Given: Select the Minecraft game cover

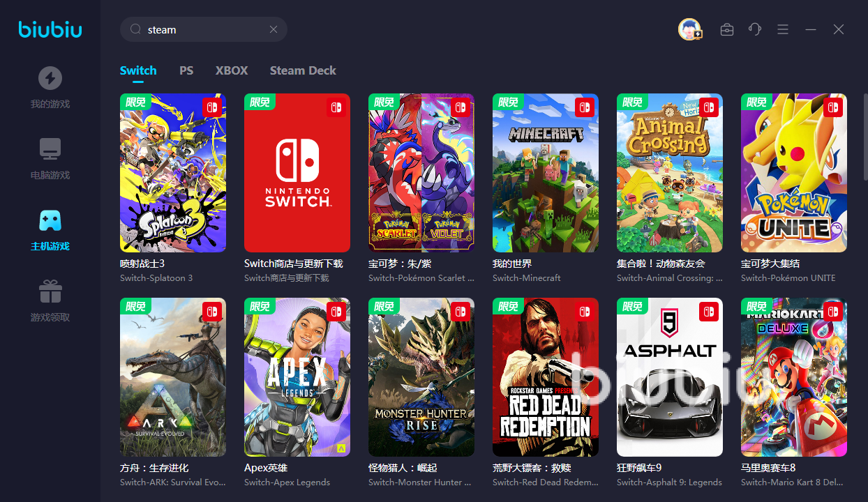Looking at the screenshot, I should pos(546,173).
